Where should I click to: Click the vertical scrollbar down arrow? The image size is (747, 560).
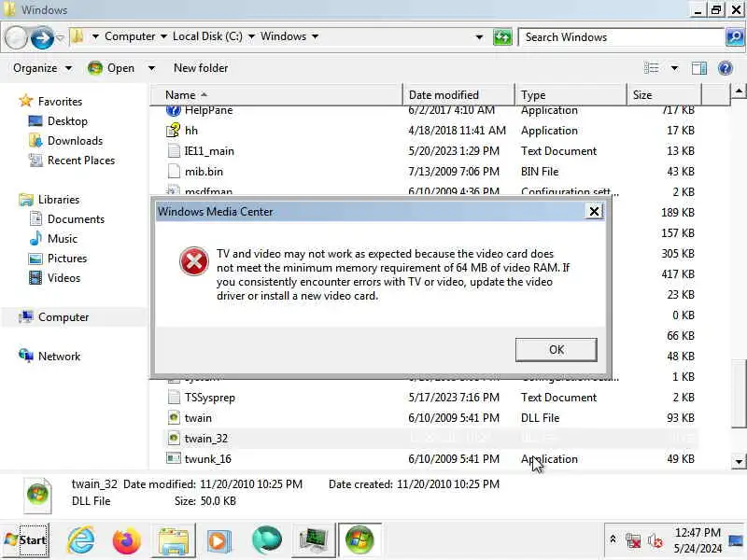[739, 461]
